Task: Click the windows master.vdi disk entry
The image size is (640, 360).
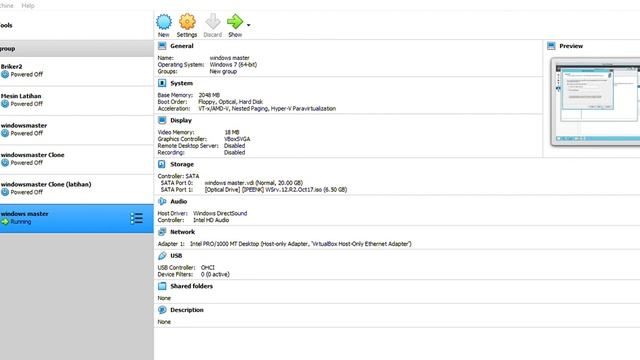Action: [x=253, y=183]
